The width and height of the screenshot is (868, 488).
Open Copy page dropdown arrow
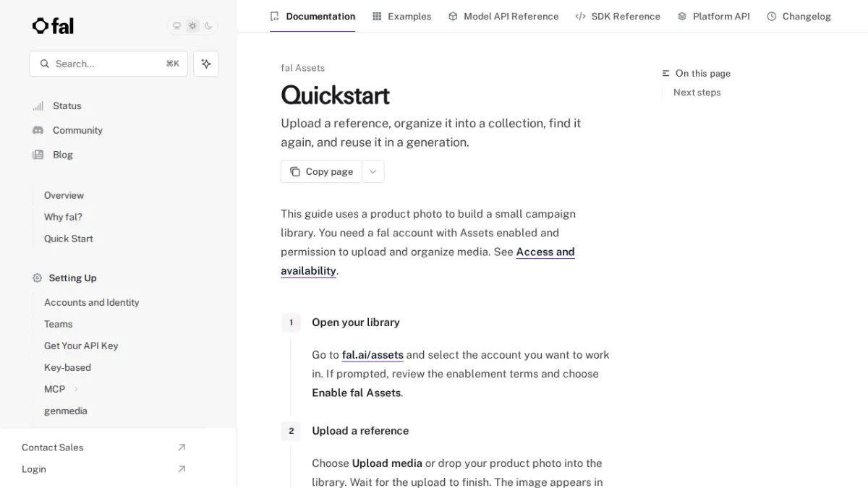(x=373, y=171)
